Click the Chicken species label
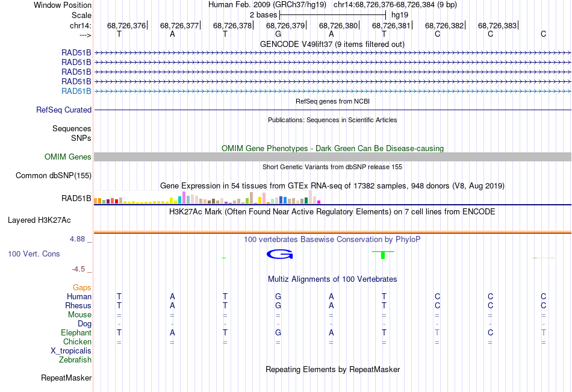 click(77, 341)
